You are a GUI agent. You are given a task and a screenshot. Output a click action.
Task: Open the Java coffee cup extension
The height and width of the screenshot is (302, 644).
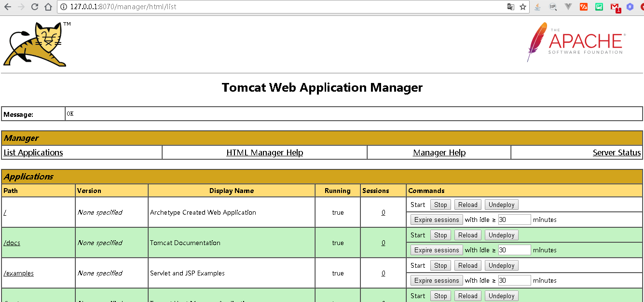click(537, 7)
